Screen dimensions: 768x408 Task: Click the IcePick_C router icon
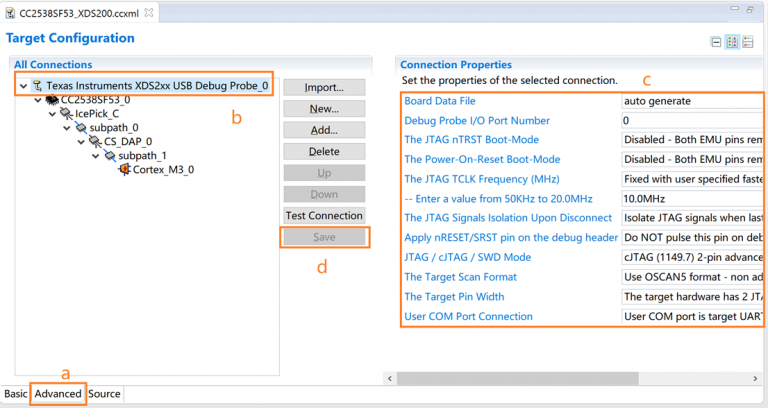(65, 114)
